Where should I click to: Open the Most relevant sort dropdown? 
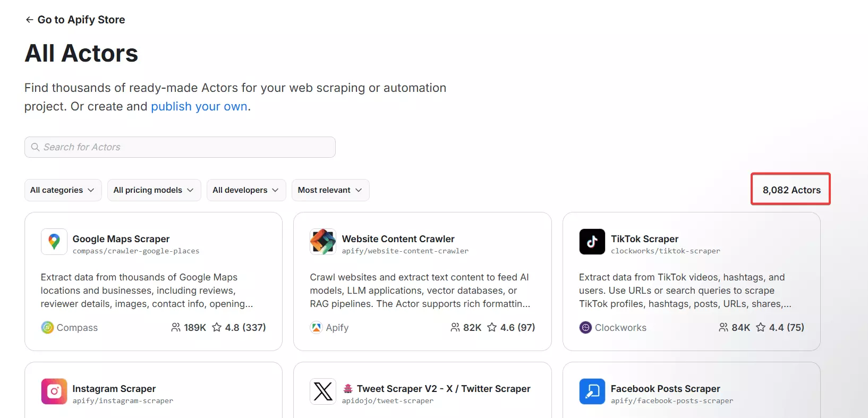(x=330, y=190)
